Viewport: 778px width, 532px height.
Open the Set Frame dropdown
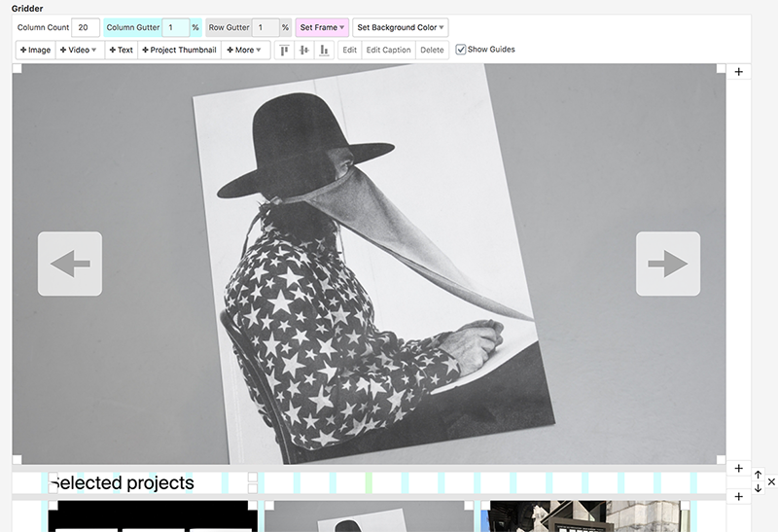point(322,27)
